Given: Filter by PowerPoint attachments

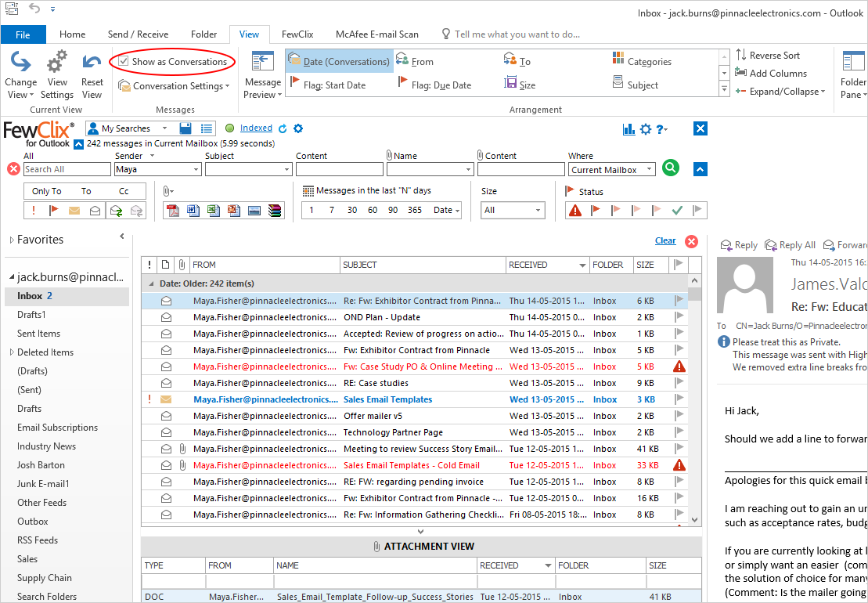Looking at the screenshot, I should pyautogui.click(x=234, y=211).
